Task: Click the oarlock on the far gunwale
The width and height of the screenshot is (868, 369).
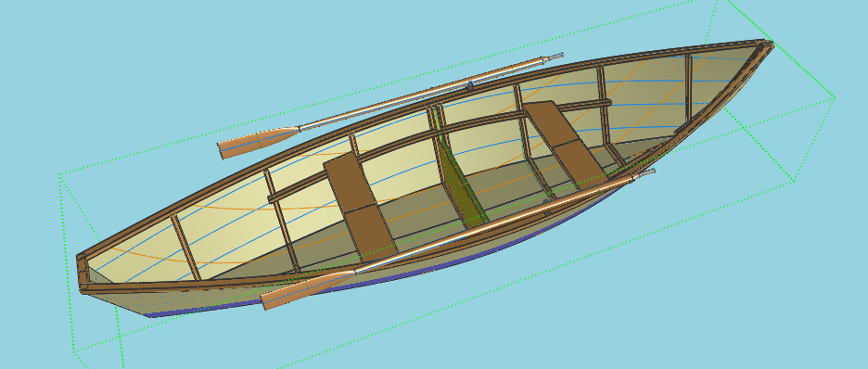Action: point(470,85)
